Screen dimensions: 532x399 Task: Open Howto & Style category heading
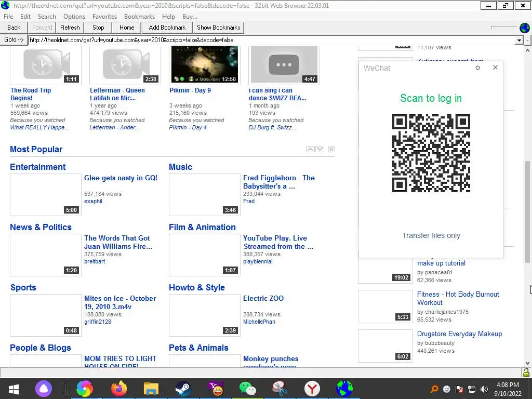pos(197,287)
